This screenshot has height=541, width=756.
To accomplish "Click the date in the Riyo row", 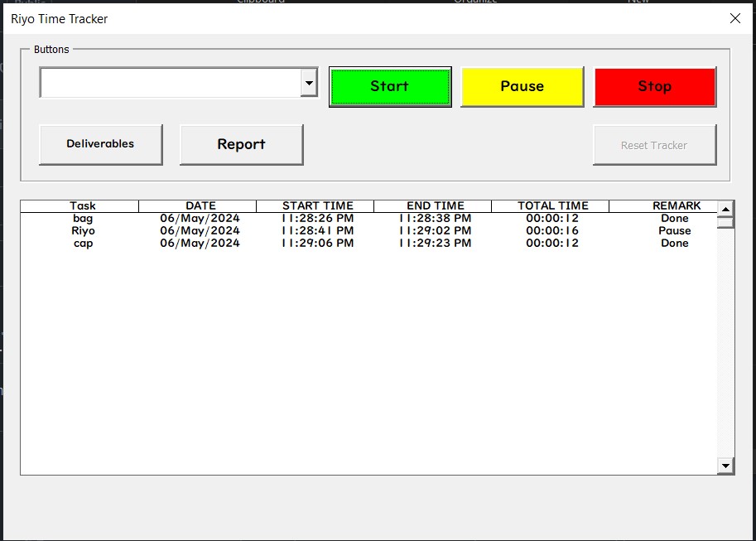I will coord(200,230).
